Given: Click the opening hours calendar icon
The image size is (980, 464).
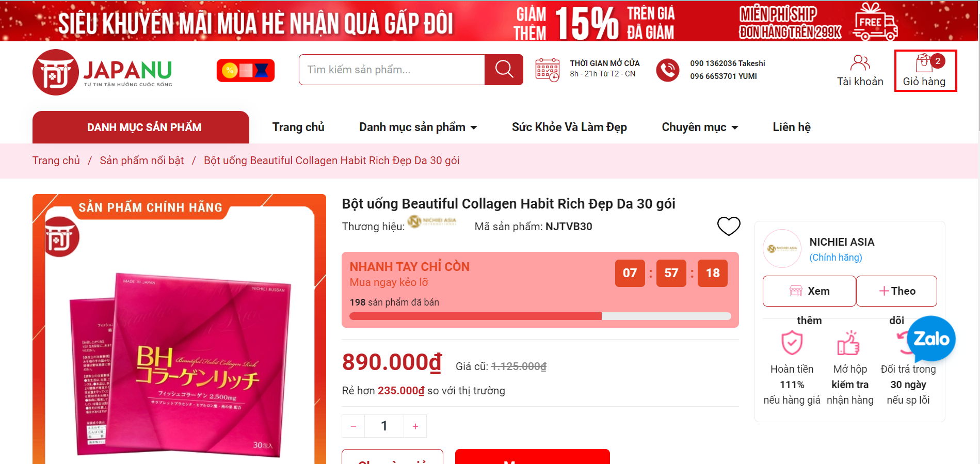Looking at the screenshot, I should pyautogui.click(x=547, y=70).
